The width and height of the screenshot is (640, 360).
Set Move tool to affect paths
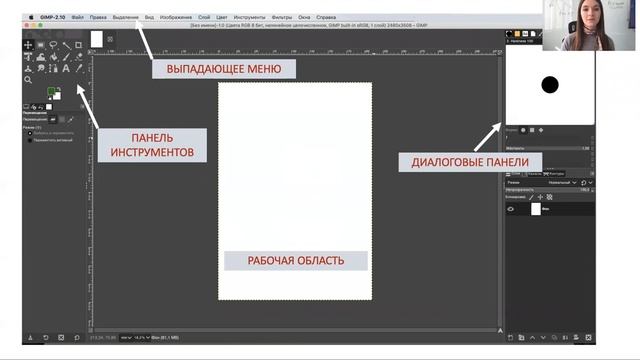(x=71, y=120)
